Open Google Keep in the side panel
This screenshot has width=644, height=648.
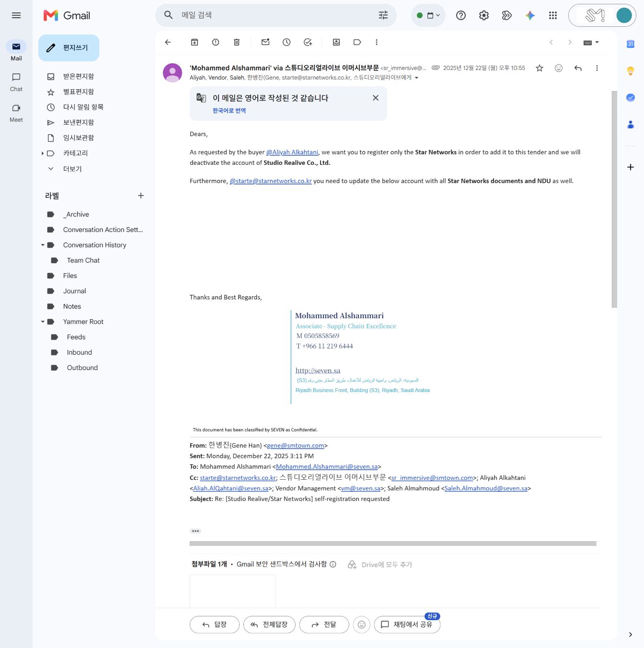point(631,71)
